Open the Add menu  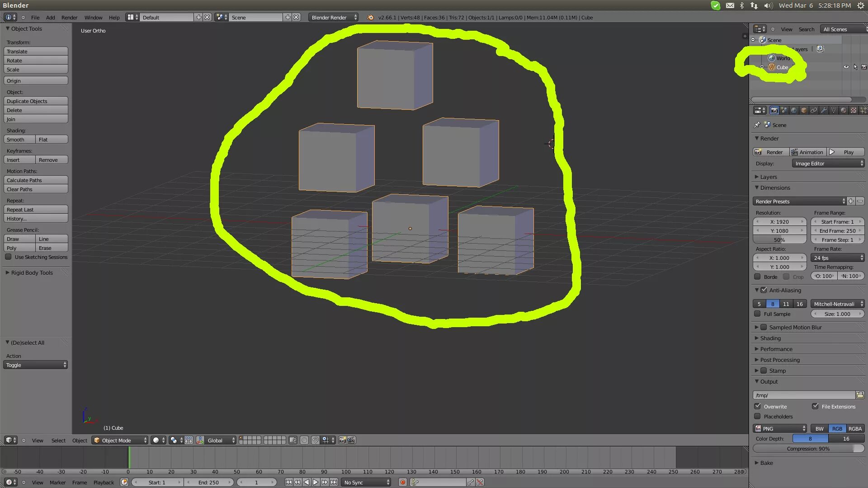50,17
